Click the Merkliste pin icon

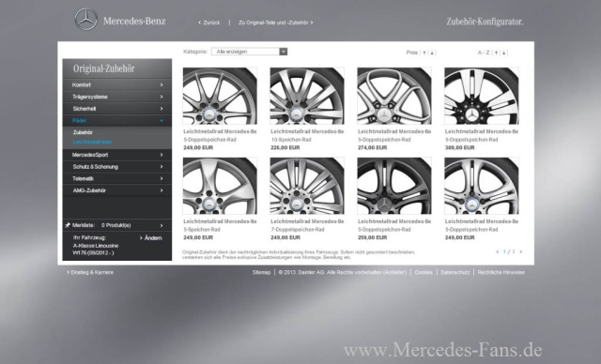pos(68,225)
